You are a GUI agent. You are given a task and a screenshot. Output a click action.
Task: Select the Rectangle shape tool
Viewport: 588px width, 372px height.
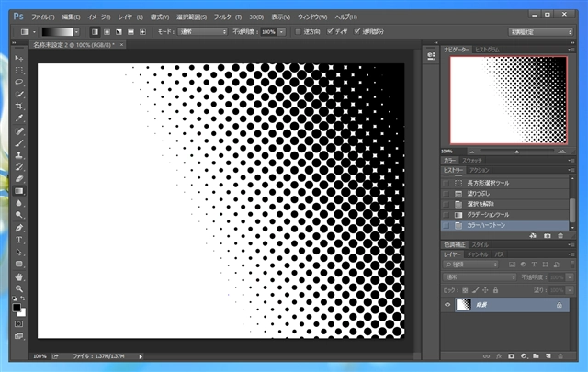tap(18, 264)
